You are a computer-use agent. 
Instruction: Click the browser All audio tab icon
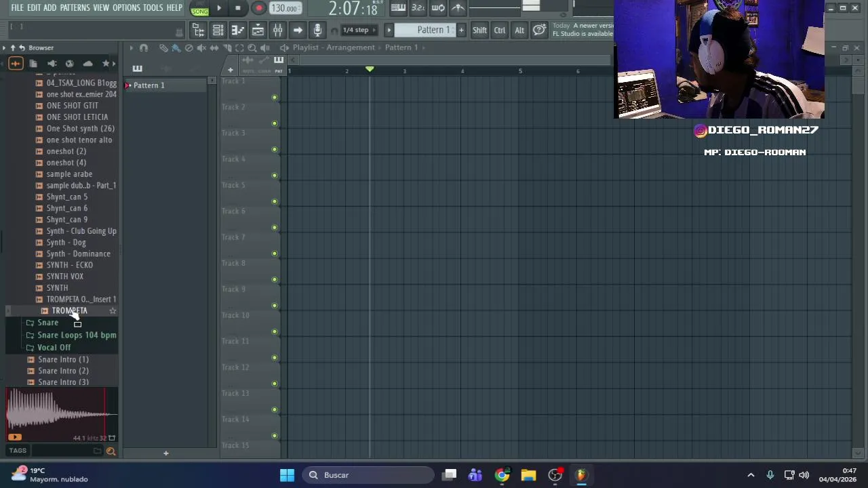click(x=15, y=64)
